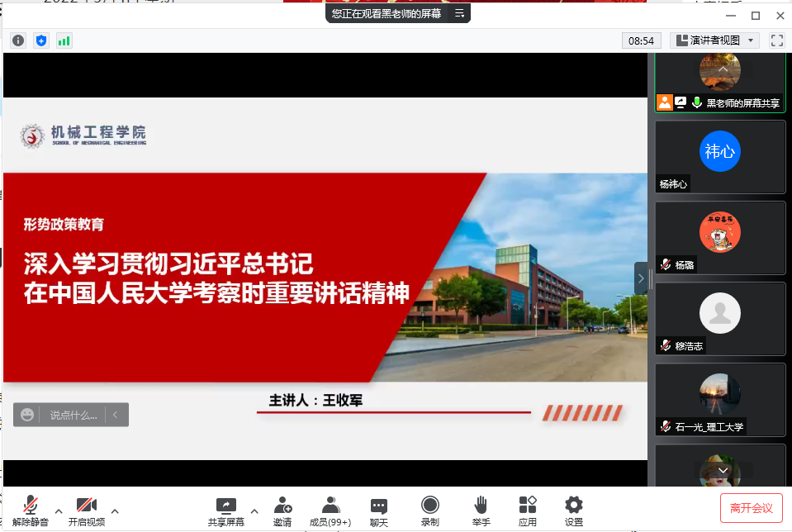Open 应用 apps menu

click(528, 511)
